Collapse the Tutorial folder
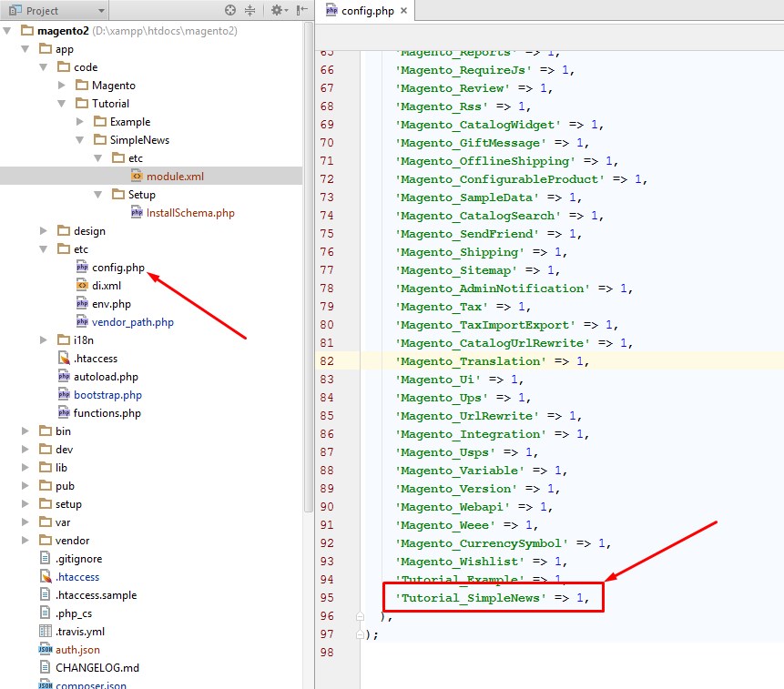784x689 pixels. [x=62, y=104]
